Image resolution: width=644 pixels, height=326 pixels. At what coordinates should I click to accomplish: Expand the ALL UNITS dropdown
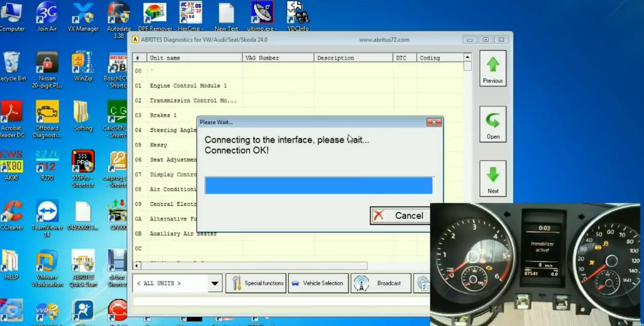pyautogui.click(x=214, y=283)
